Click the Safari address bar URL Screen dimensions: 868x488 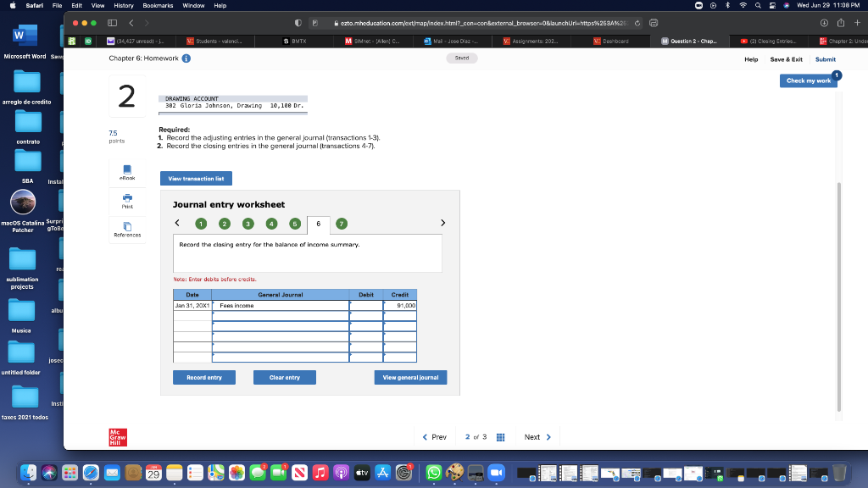[482, 23]
